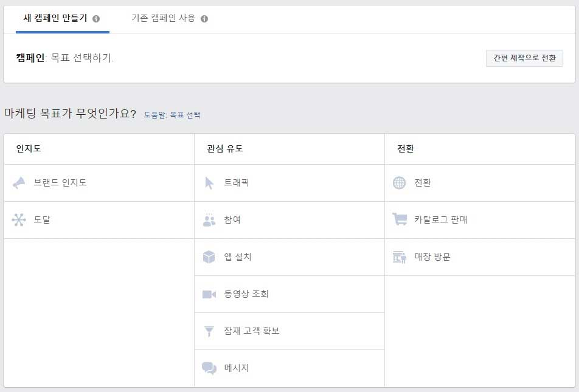Image resolution: width=579 pixels, height=392 pixels.
Task: Open the 도움말: 목표 선택 help link
Action: (x=172, y=115)
